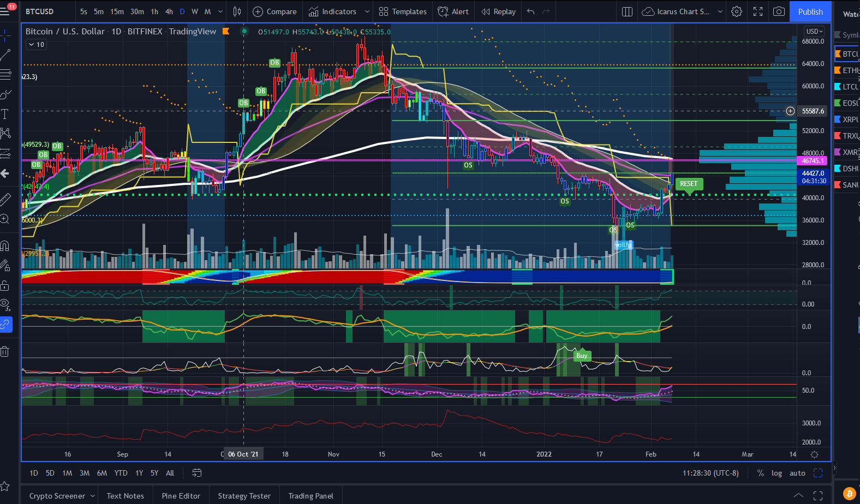The width and height of the screenshot is (860, 504).
Task: Toggle log scale
Action: [777, 473]
